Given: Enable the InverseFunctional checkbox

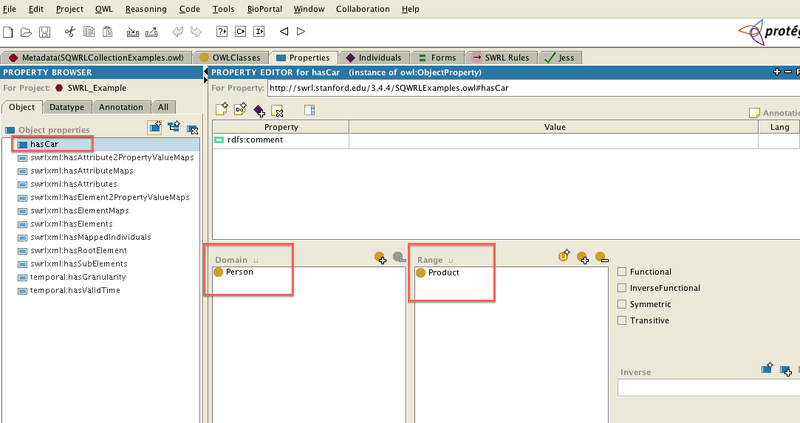Looking at the screenshot, I should (621, 288).
